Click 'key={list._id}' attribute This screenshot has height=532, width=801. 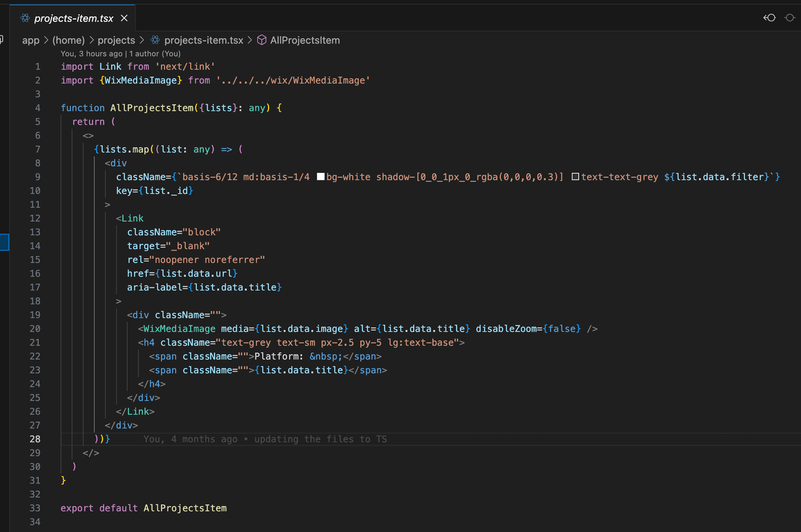155,191
